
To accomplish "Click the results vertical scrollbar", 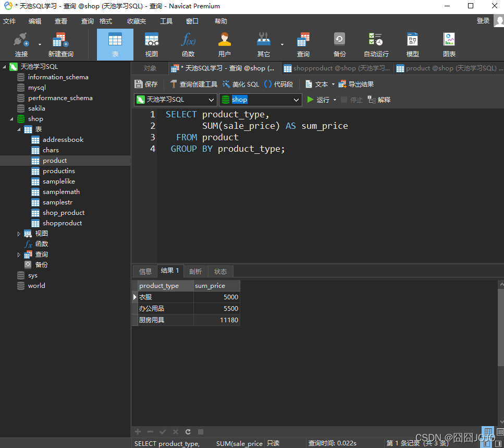I will (501, 328).
